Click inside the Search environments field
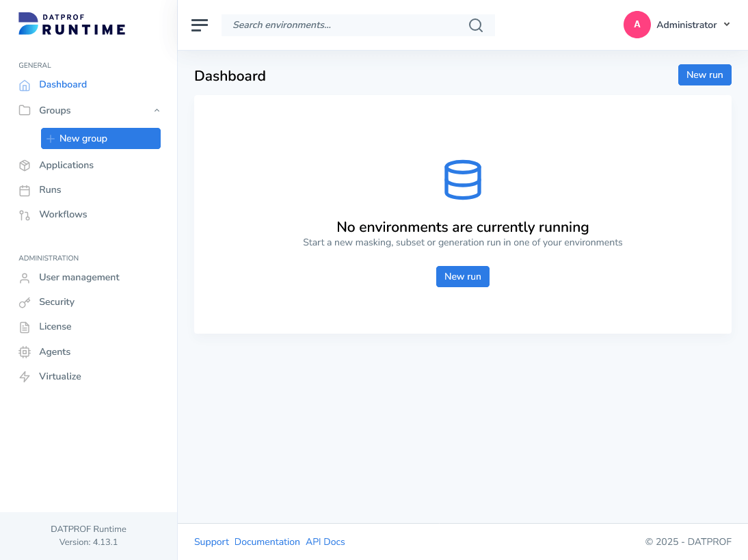This screenshot has width=748, height=560. pyautogui.click(x=342, y=25)
